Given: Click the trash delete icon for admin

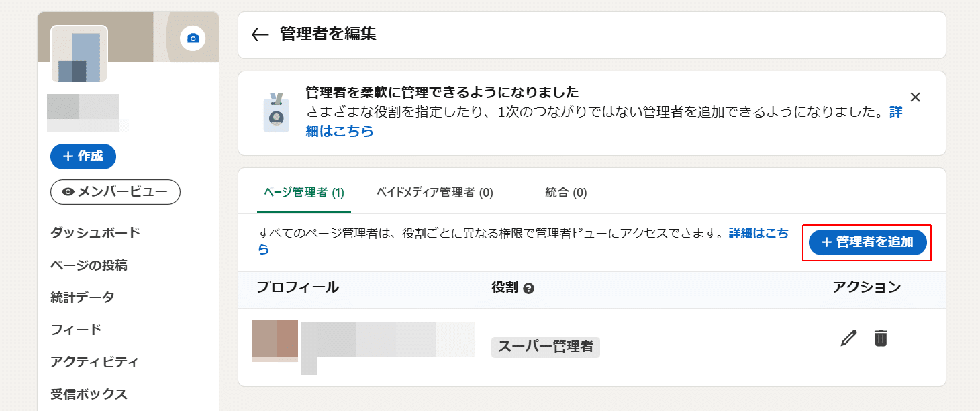Looking at the screenshot, I should [x=881, y=338].
